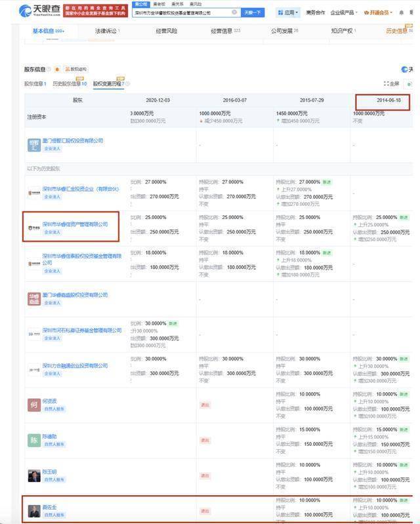420x524 pixels.
Task: Click the help icon after 股权变更历程
Action: click(x=128, y=83)
